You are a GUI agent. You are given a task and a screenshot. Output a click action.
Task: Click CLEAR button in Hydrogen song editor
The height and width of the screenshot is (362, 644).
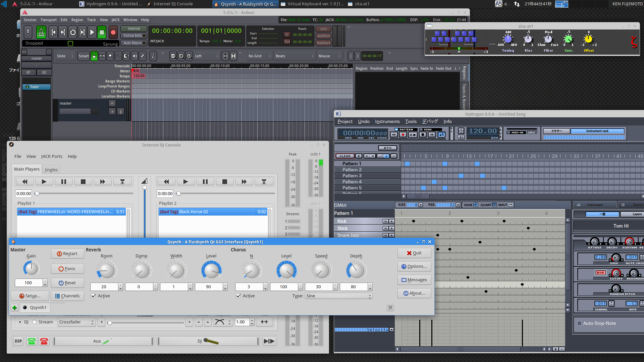pos(345,156)
